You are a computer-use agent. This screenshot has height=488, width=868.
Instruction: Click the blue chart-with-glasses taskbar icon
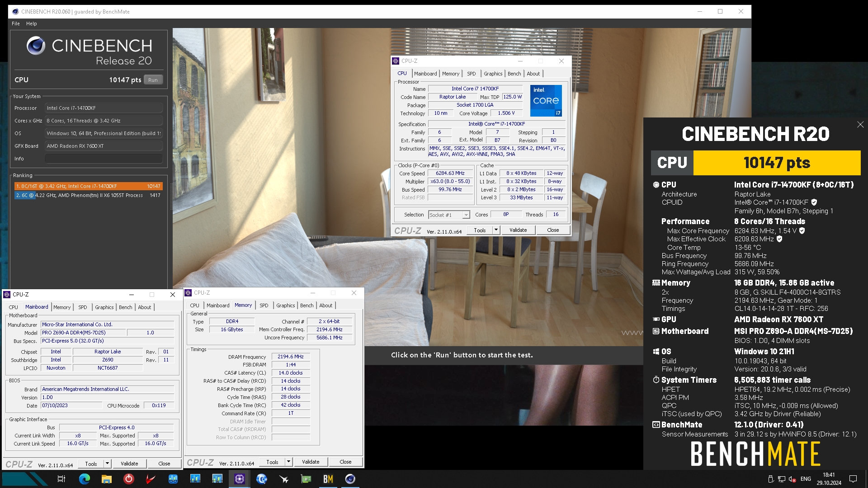pos(173,479)
